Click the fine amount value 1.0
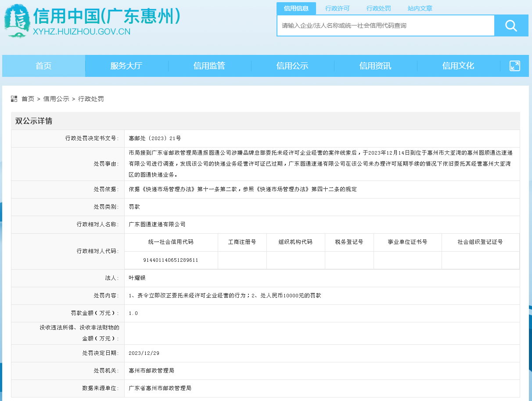532x401 pixels. tap(133, 313)
